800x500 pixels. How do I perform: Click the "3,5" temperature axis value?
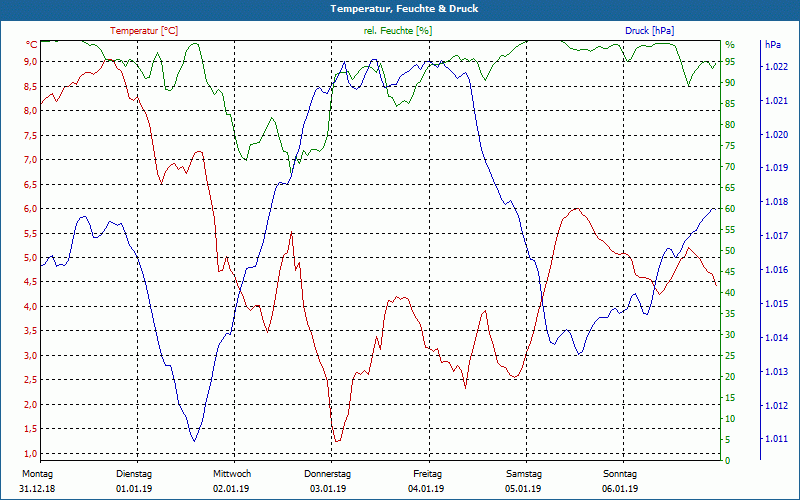31,331
